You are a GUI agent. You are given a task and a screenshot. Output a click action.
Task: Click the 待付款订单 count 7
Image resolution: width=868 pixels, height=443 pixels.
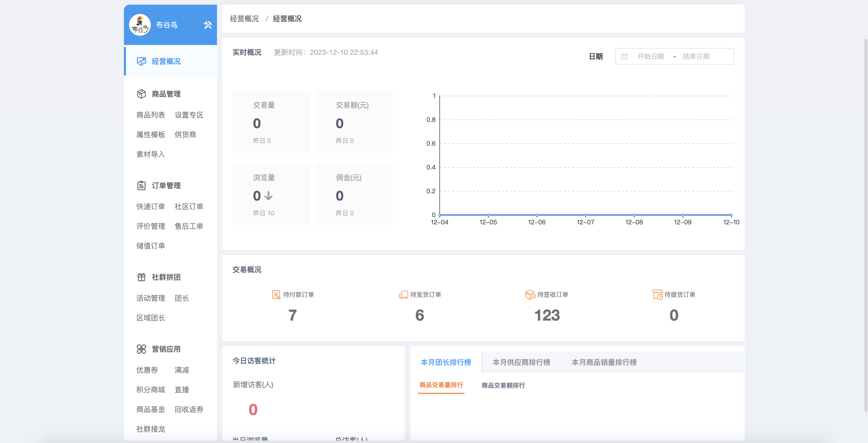point(293,315)
